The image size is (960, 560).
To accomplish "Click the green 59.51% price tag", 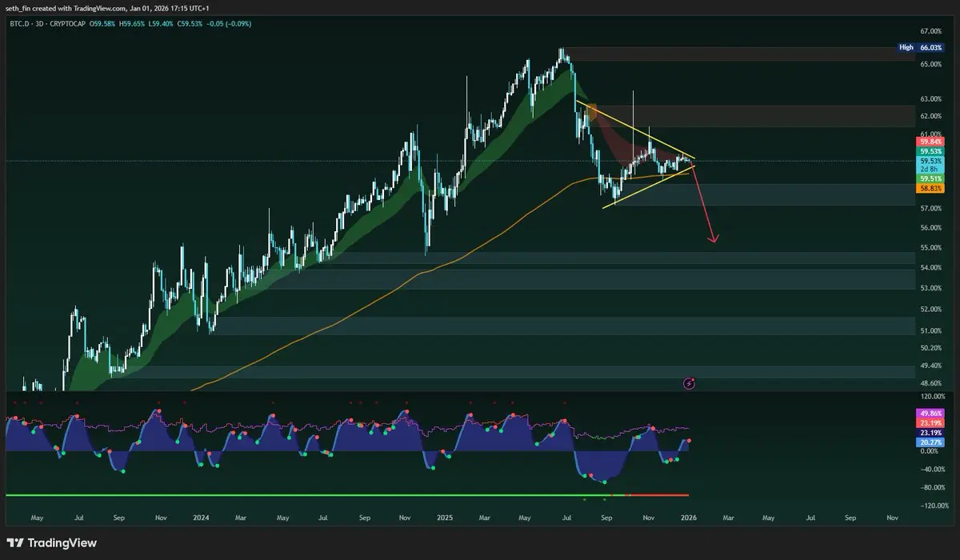I will [930, 179].
